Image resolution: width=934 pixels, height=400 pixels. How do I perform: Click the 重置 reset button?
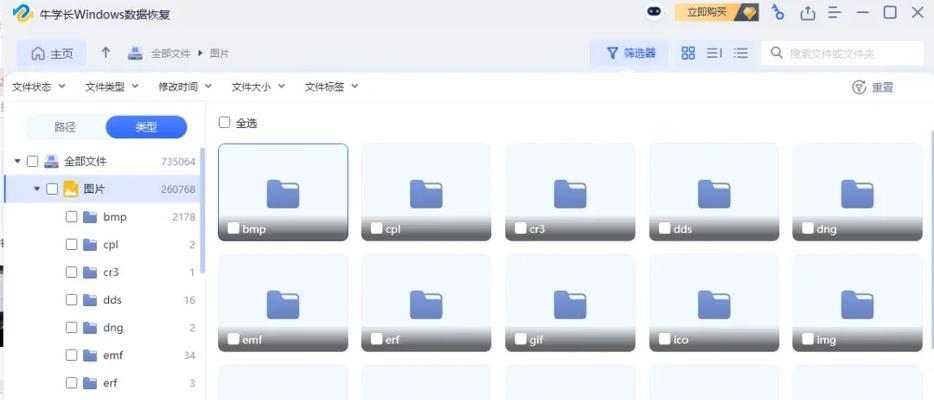(x=873, y=88)
